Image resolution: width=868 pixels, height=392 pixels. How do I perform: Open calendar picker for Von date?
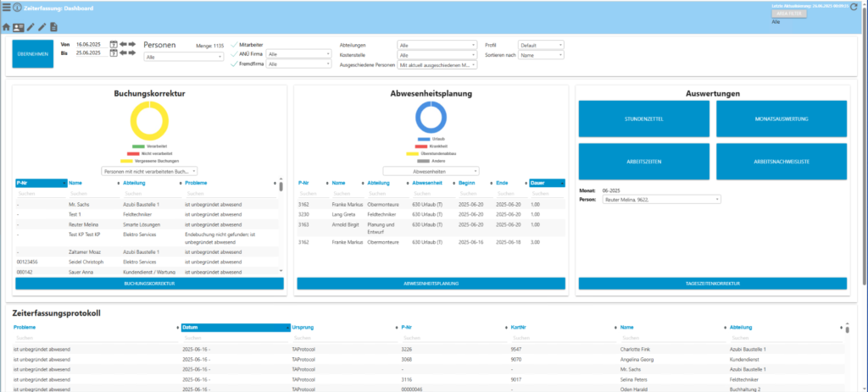click(113, 43)
